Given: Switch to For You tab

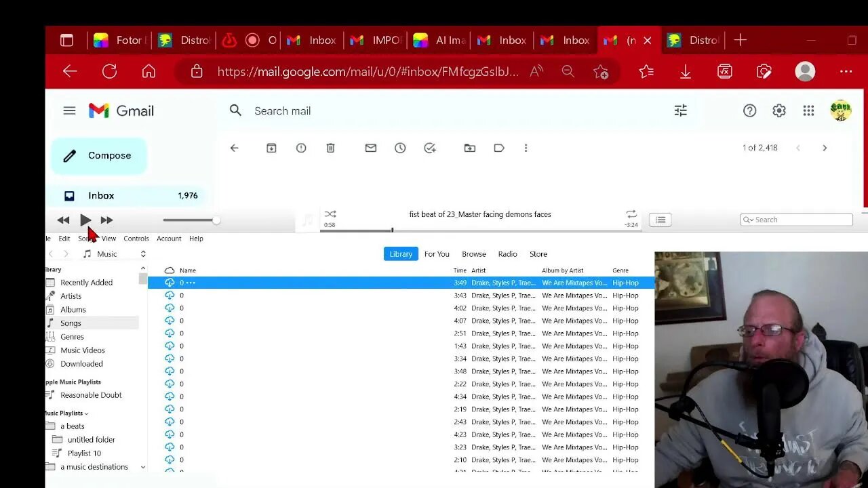Looking at the screenshot, I should coord(437,254).
